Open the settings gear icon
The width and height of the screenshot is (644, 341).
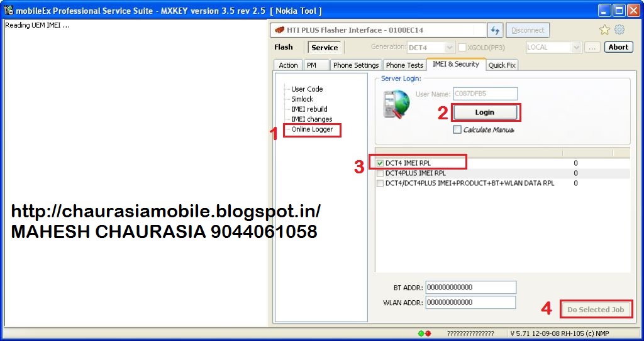tap(619, 30)
